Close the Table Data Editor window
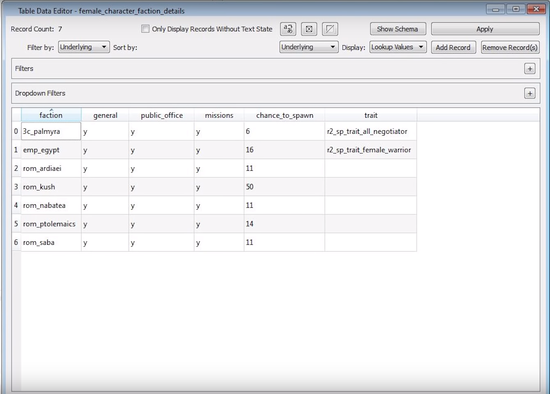 point(536,9)
